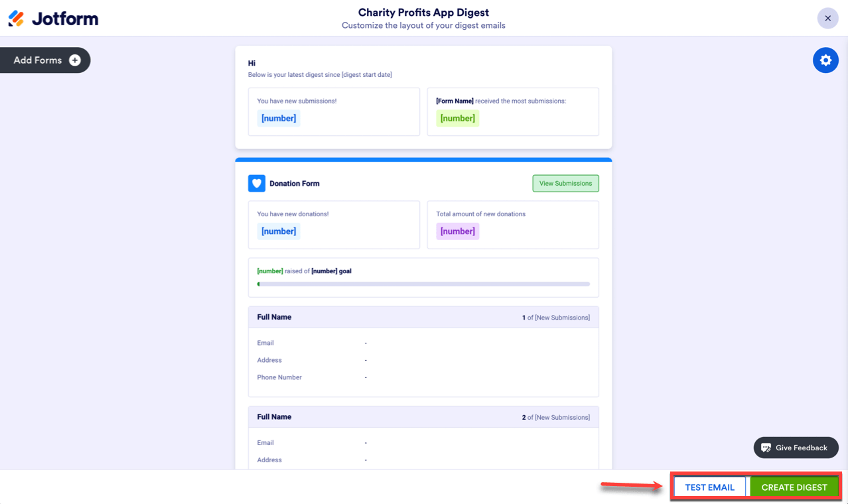
Task: Click the Donation Form title
Action: point(295,184)
